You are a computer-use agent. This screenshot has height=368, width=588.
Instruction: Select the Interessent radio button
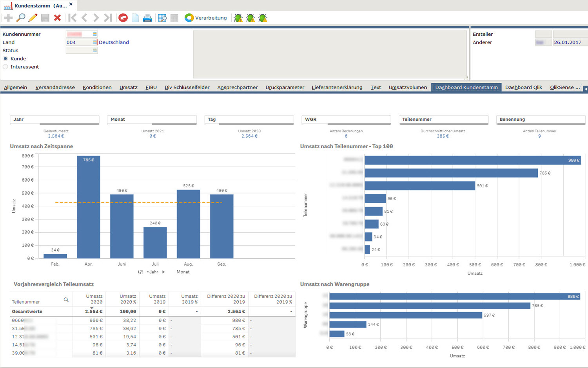click(x=5, y=67)
